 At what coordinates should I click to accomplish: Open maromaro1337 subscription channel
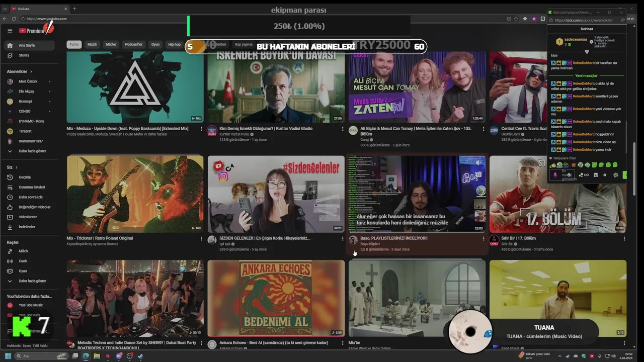[x=30, y=141]
